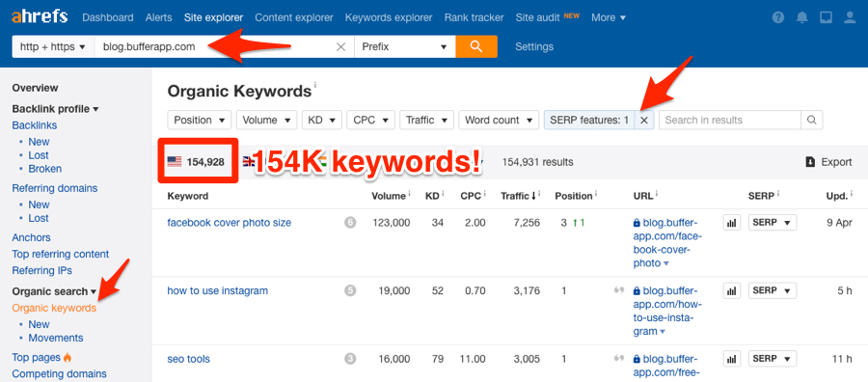Viewport: 868px width, 382px height.
Task: Open Overview in the sidebar
Action: coord(35,88)
